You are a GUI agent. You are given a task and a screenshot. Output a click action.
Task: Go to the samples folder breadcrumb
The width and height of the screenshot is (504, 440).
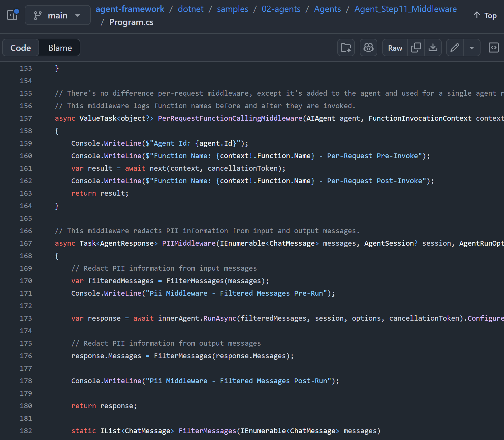tap(232, 9)
